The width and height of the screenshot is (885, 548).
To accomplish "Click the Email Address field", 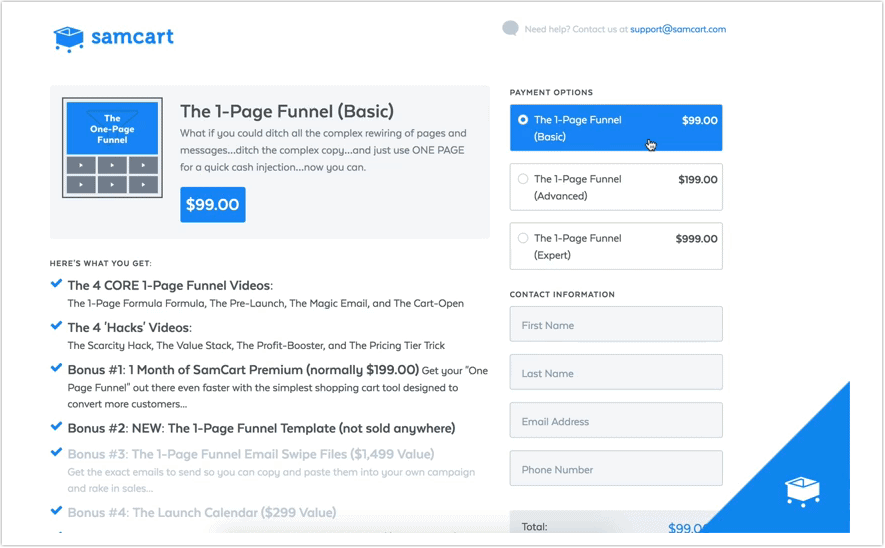I will [x=616, y=420].
